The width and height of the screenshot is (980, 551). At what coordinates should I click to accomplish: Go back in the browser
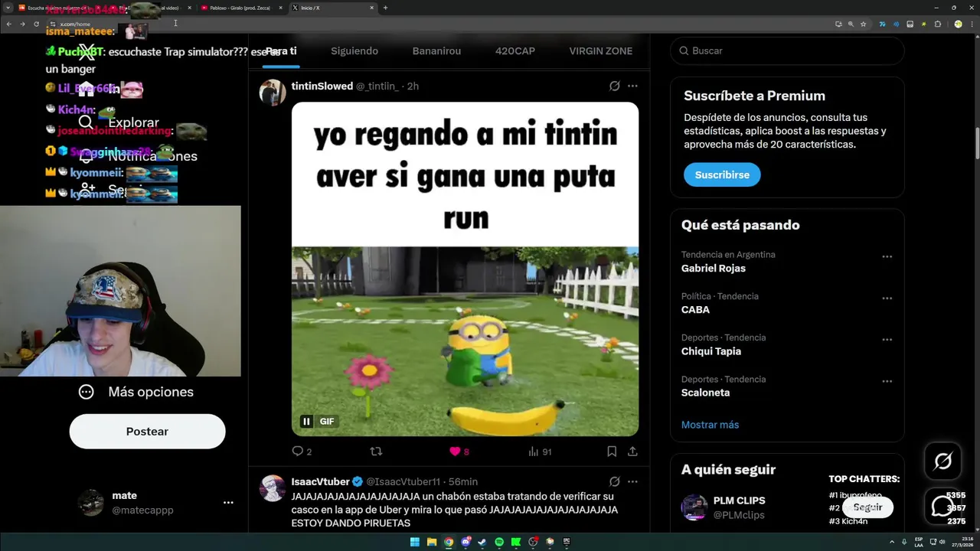(8, 24)
